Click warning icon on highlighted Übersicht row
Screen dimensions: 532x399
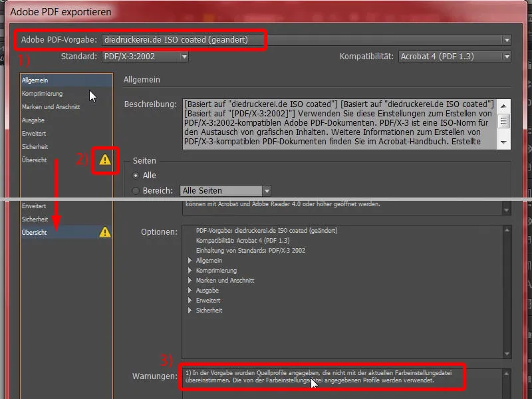[105, 232]
